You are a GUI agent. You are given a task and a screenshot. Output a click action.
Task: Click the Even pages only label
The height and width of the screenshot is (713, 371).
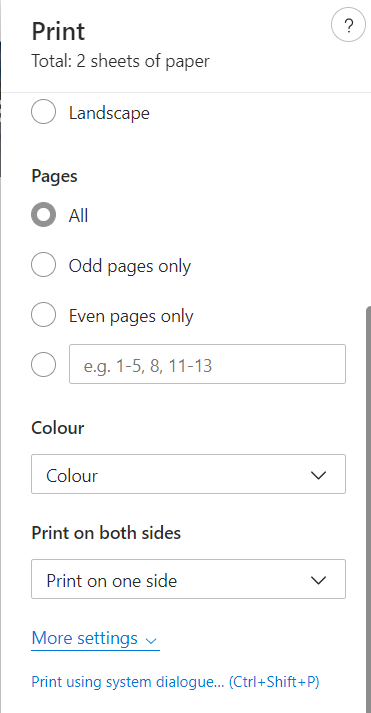tap(131, 316)
